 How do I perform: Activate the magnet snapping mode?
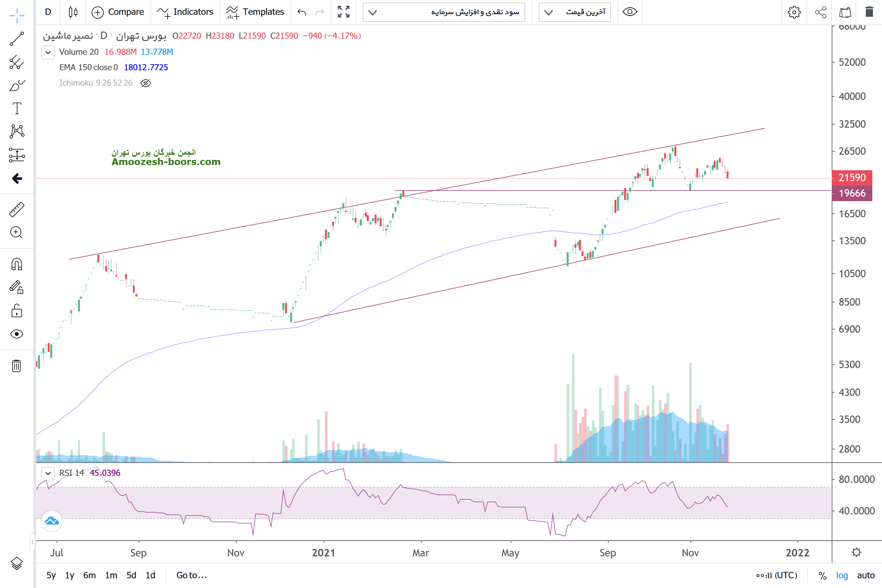point(17,264)
